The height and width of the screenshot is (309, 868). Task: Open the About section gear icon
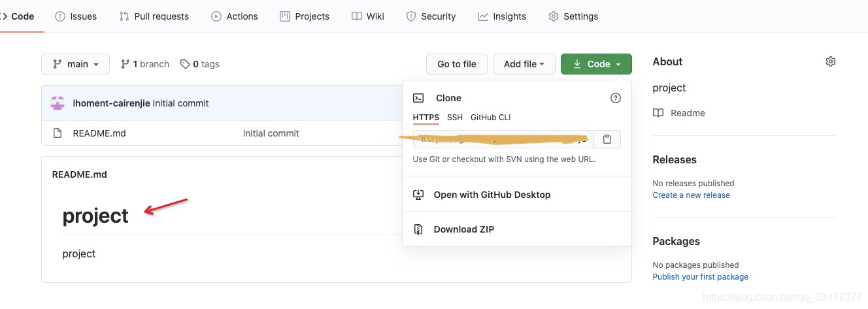(x=831, y=61)
